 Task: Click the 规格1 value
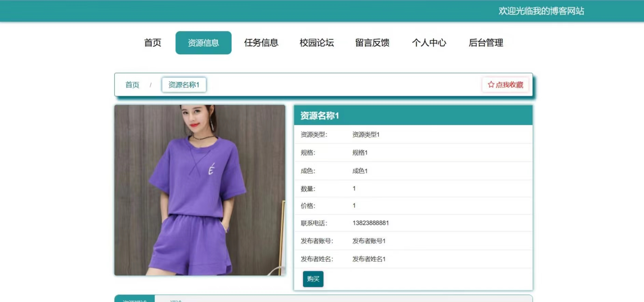pyautogui.click(x=360, y=153)
